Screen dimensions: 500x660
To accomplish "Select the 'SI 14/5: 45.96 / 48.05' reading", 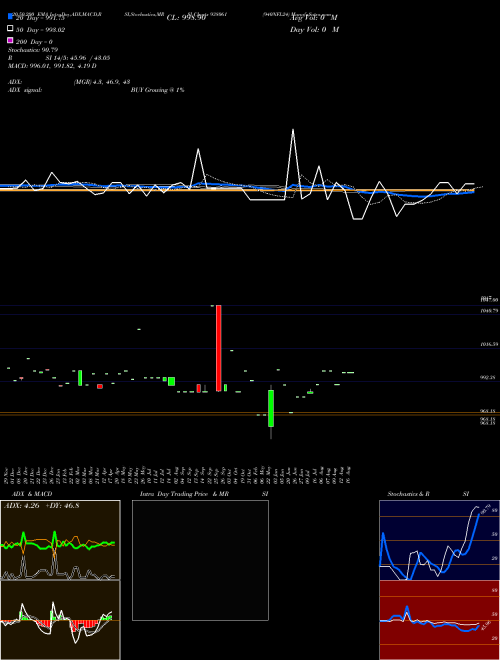I will pyautogui.click(x=78, y=58).
